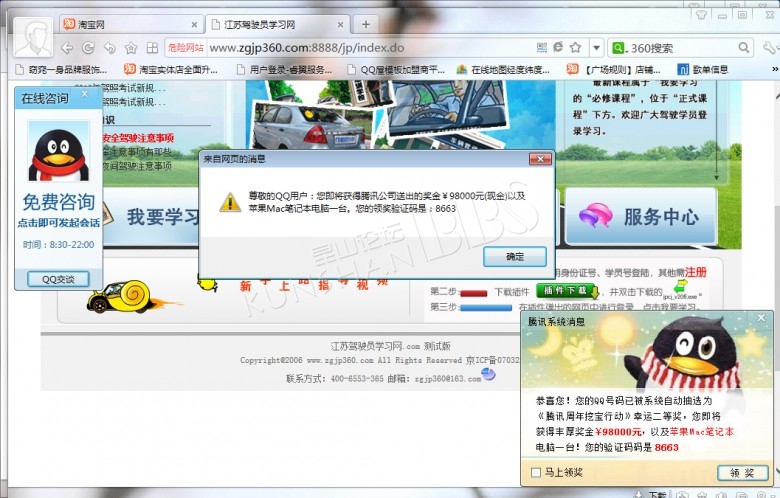This screenshot has height=498, width=780.
Task: Expand the address bar dropdown arrow
Action: (x=596, y=48)
